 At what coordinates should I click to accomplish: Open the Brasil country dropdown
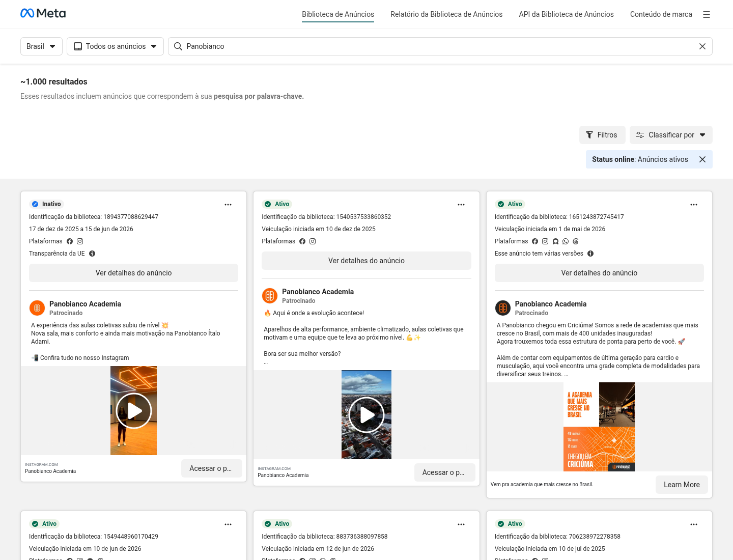[x=41, y=46]
